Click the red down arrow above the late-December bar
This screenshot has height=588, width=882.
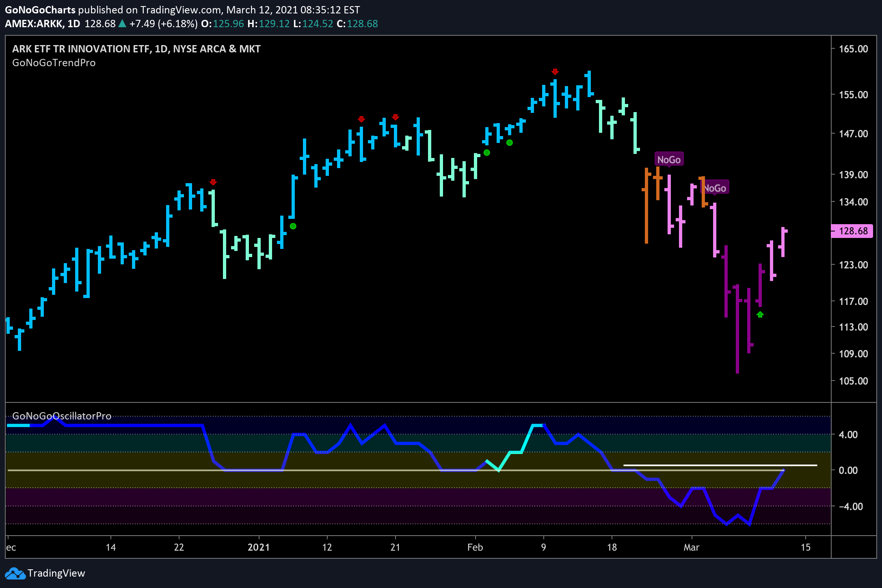(213, 182)
